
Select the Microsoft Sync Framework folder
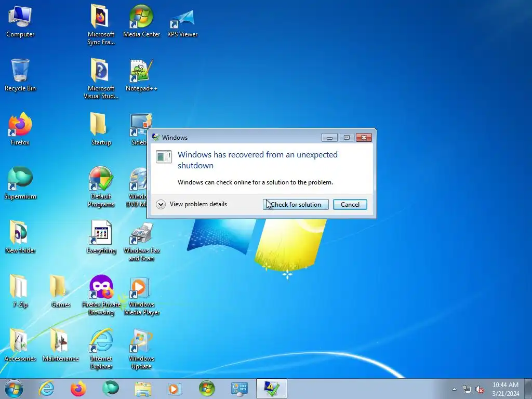(101, 24)
